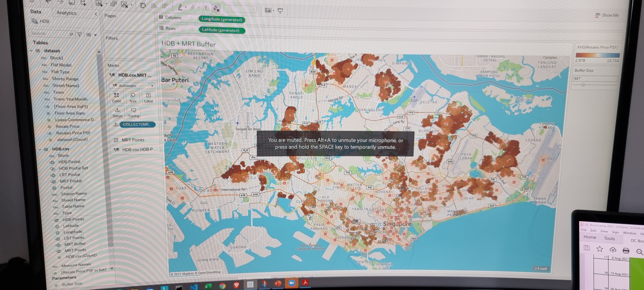Click the filter fields funnel icon
This screenshot has width=644, height=290.
80,34
